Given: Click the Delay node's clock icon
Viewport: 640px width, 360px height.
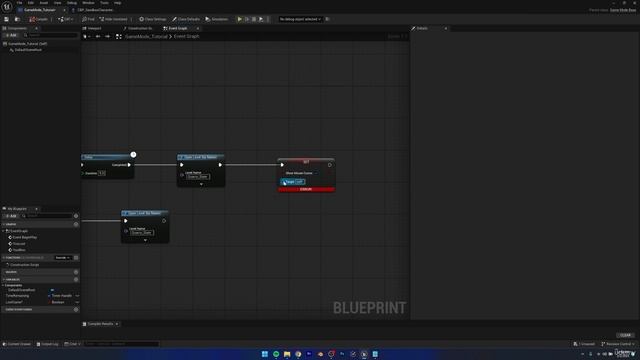Looking at the screenshot, I should [x=133, y=154].
